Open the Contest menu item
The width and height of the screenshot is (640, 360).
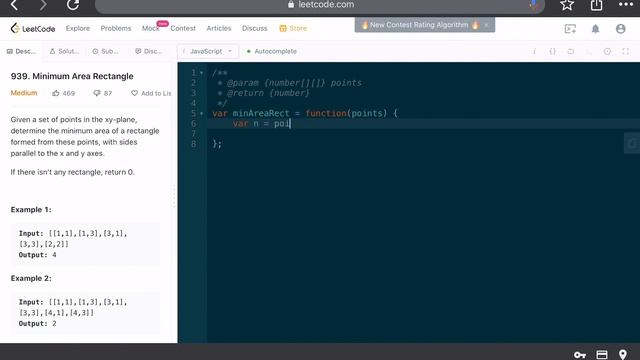point(183,28)
